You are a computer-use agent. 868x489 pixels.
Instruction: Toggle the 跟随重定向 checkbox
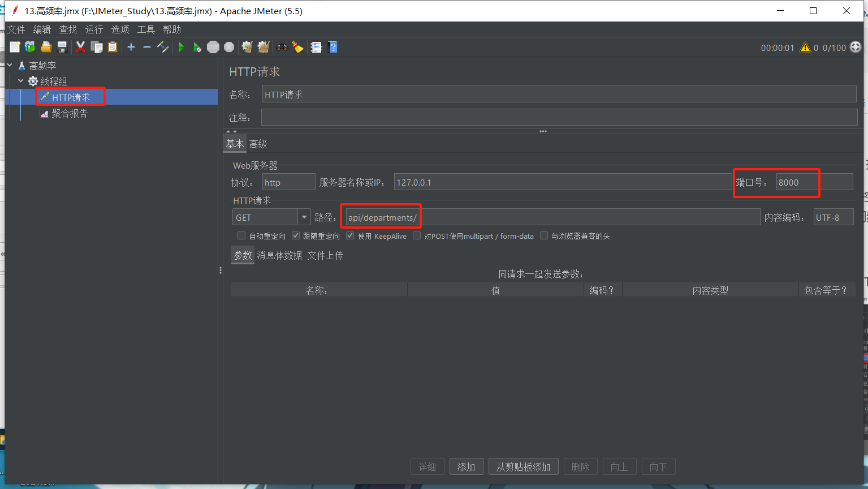click(296, 235)
